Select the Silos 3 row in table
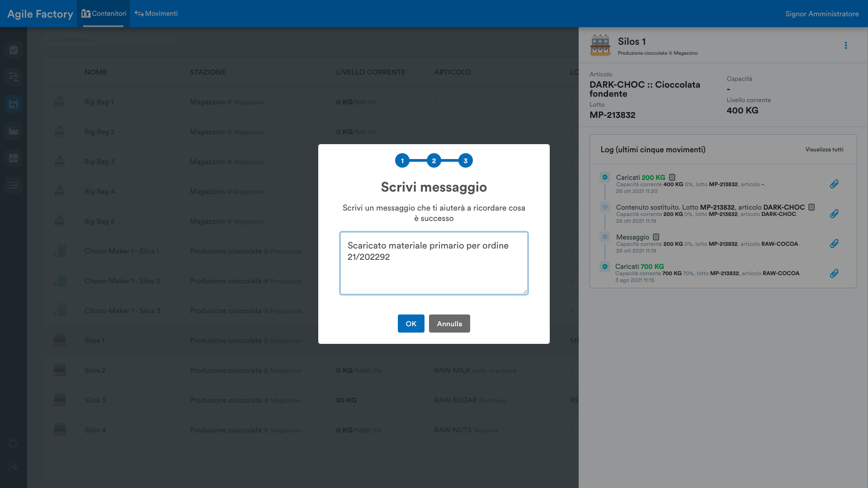 click(311, 400)
